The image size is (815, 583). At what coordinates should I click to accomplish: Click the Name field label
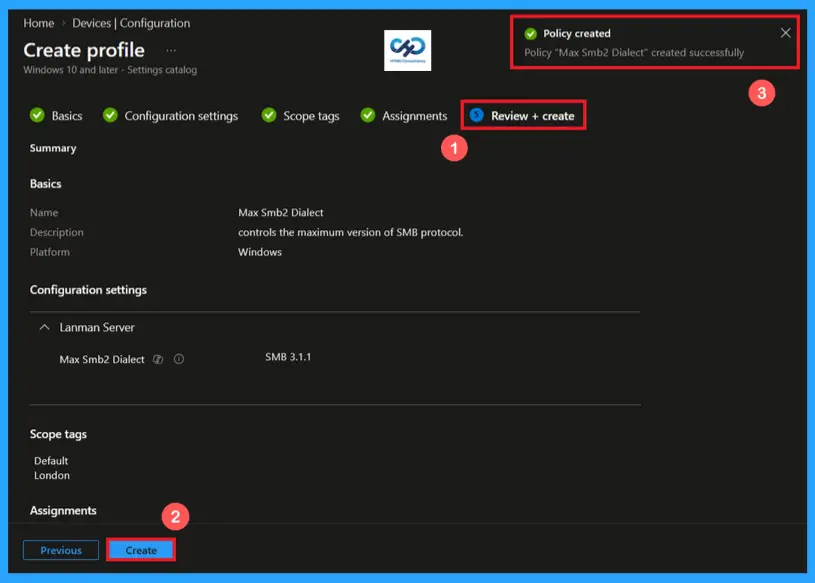pyautogui.click(x=44, y=213)
